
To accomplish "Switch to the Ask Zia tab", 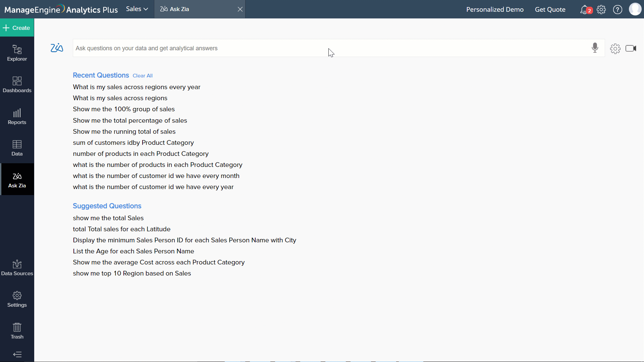I will [179, 9].
